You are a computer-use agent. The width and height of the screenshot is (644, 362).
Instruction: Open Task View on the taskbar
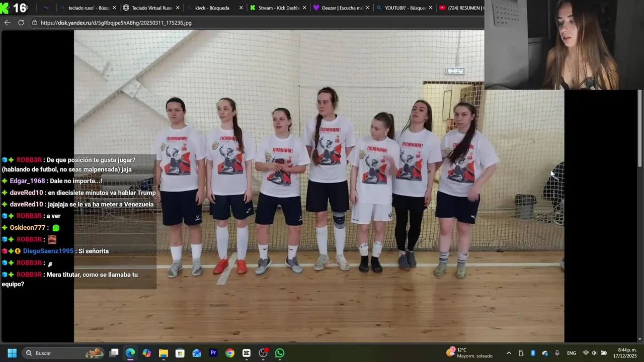(114, 353)
